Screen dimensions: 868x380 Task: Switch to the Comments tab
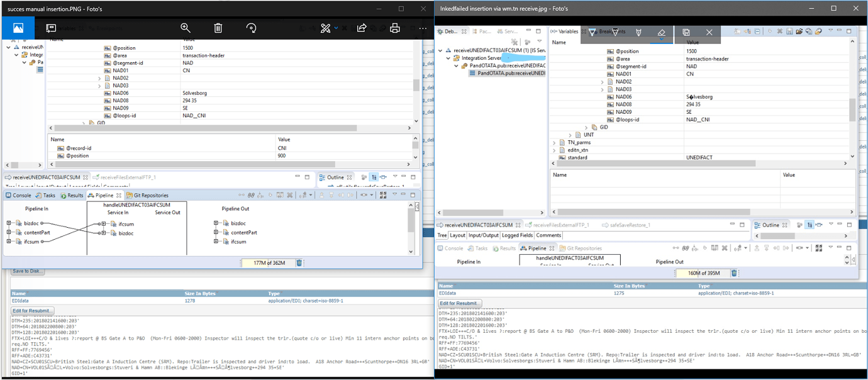(x=548, y=235)
